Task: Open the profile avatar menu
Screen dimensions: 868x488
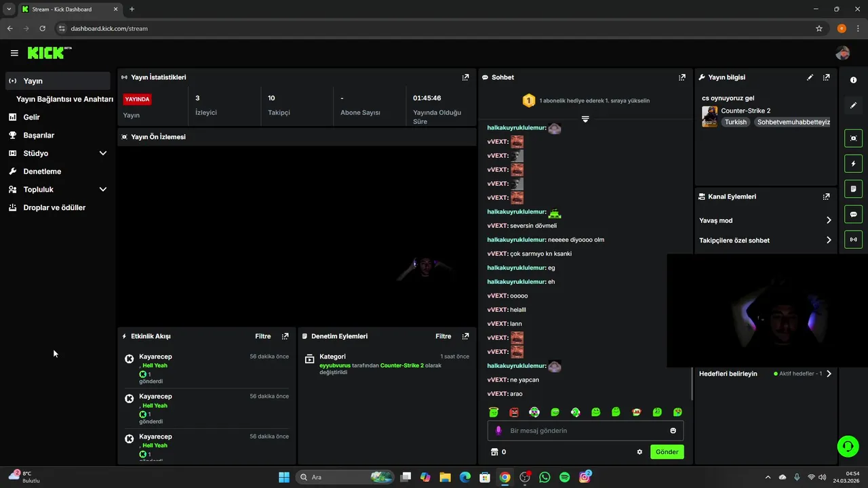Action: (843, 53)
